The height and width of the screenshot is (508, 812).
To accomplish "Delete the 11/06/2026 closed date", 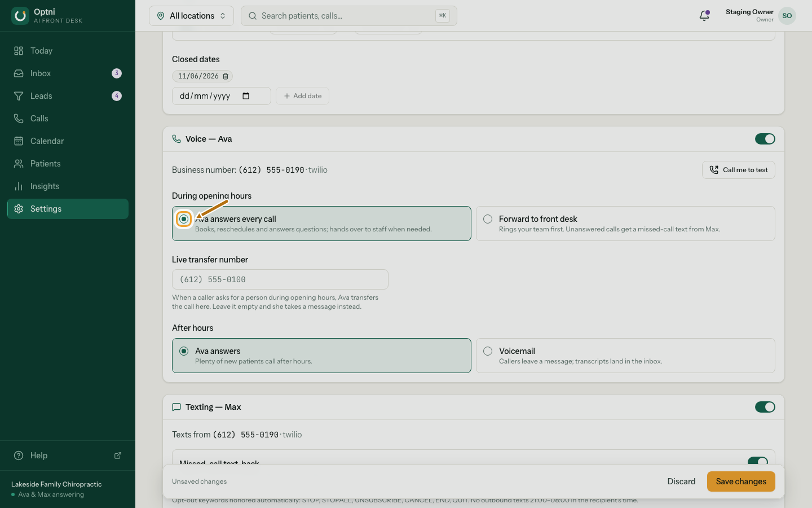I will [x=226, y=76].
